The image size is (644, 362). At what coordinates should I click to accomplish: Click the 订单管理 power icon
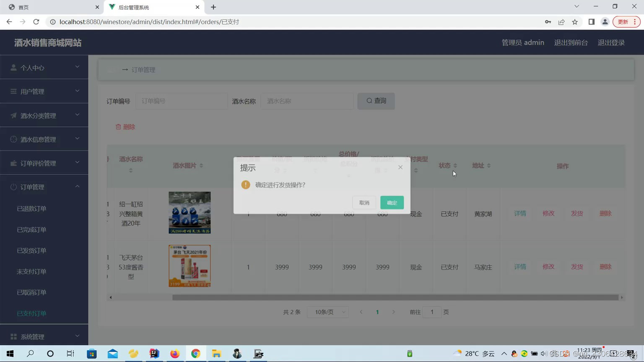[13, 187]
